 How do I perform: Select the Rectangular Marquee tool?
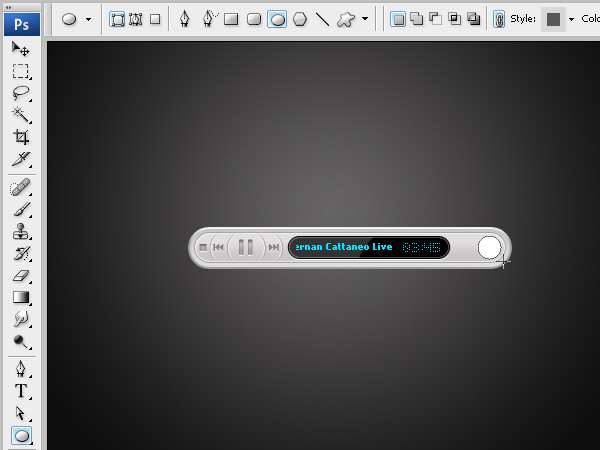[20, 71]
